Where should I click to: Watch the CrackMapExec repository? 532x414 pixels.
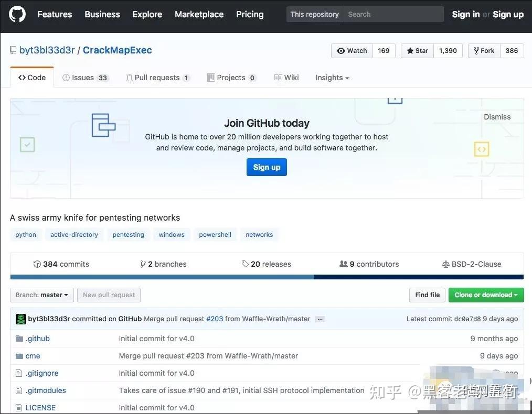coord(352,51)
